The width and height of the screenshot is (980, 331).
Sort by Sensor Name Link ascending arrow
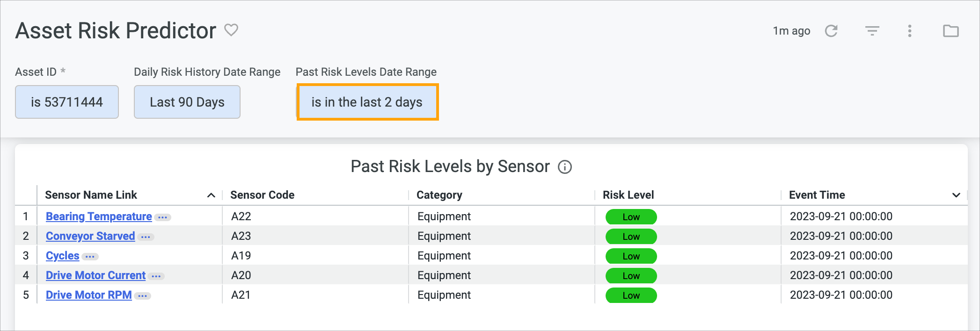211,195
